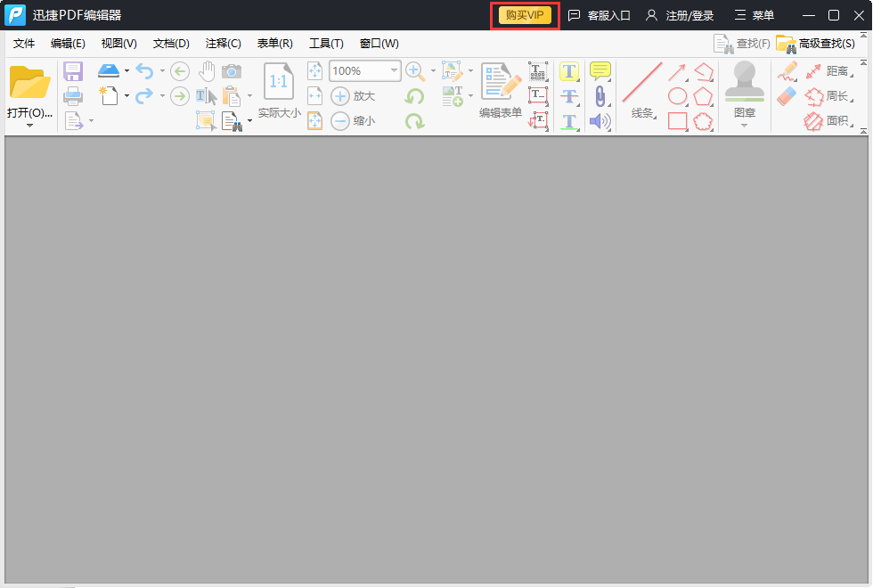
Task: Select the Underline text tool
Action: pos(569,121)
